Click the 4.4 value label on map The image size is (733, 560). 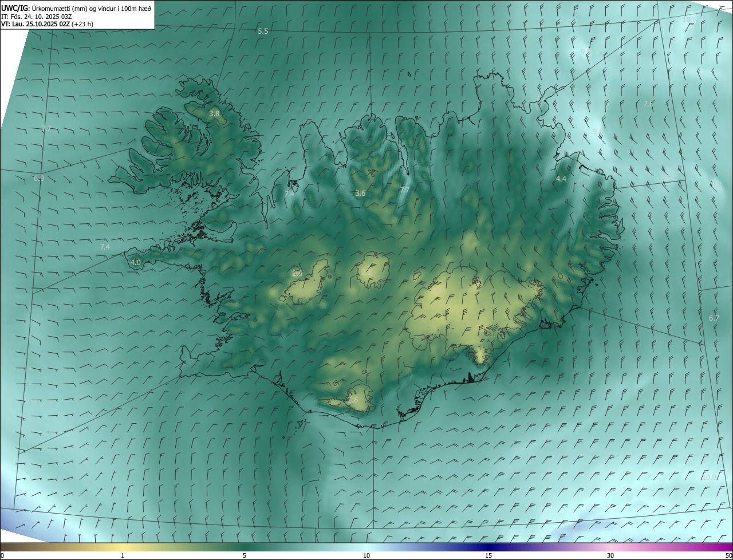pos(561,179)
